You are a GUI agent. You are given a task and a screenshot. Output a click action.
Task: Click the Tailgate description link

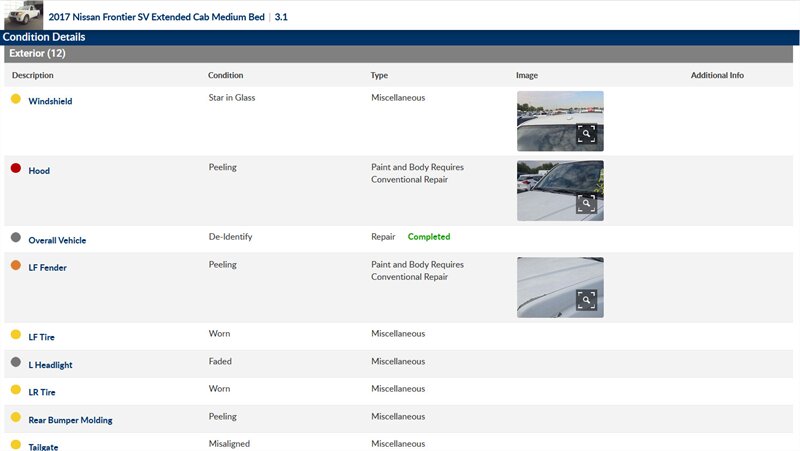(43, 447)
